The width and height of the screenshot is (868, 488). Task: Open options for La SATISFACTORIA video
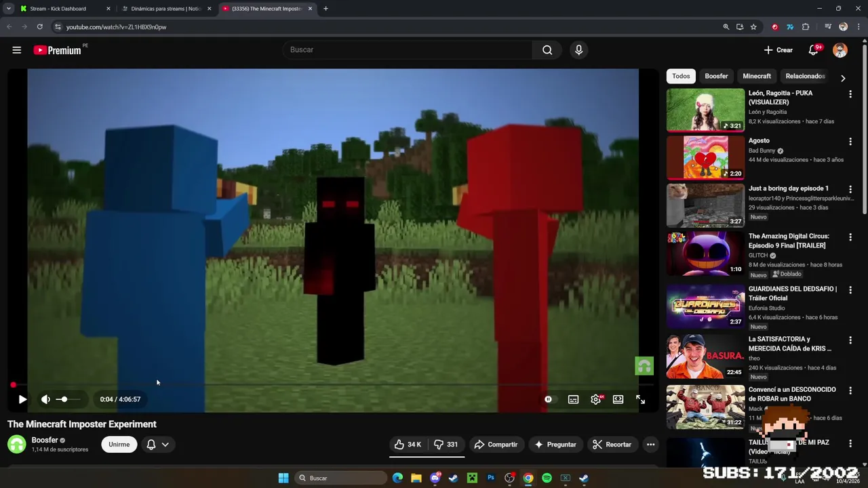coord(850,340)
